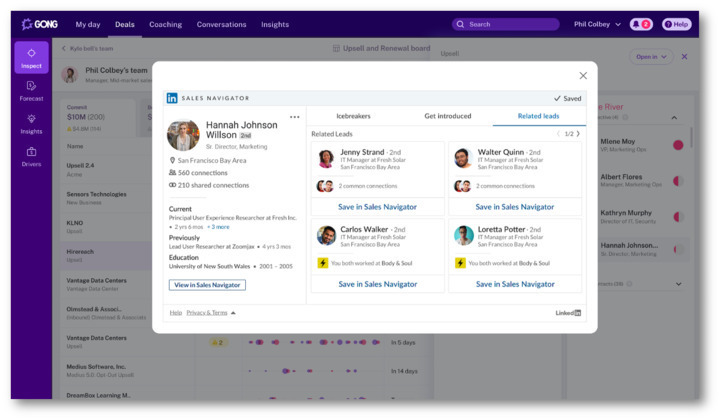Image resolution: width=720 pixels, height=420 pixels.
Task: Select the Sensors Technologies deal row
Action: pyautogui.click(x=106, y=198)
